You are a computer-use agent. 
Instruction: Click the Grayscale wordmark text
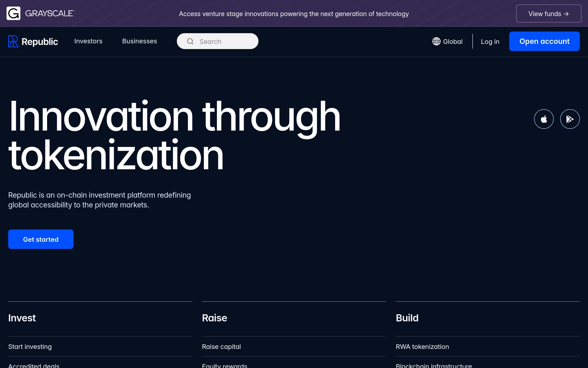(x=50, y=13)
